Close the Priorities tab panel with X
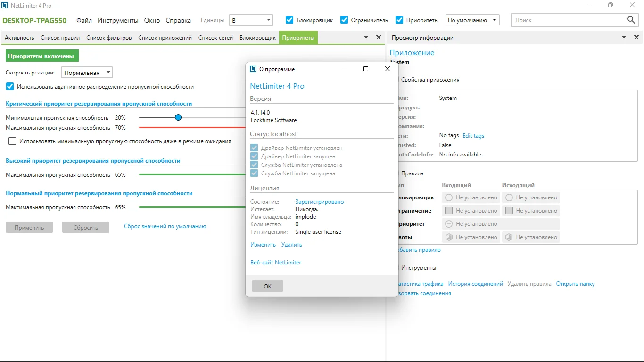This screenshot has width=644, height=362. (x=378, y=37)
